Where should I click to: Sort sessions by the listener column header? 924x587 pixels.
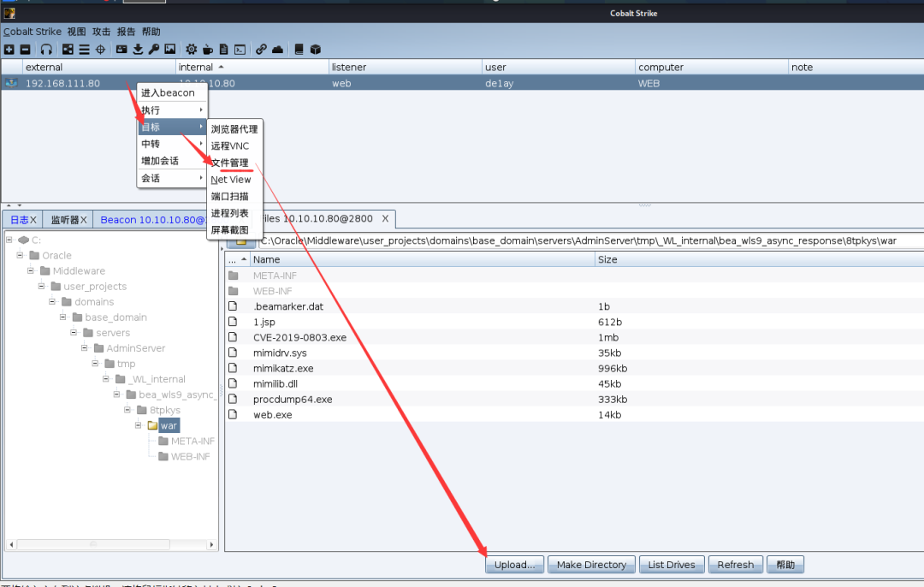click(x=406, y=68)
